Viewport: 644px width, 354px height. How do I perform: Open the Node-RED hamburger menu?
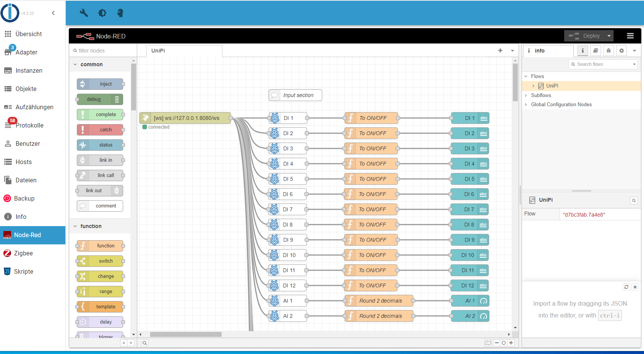tap(630, 36)
